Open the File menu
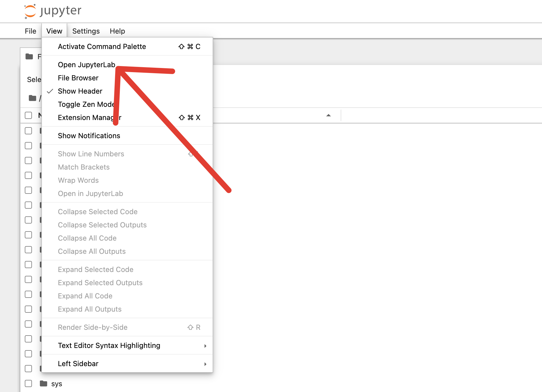The width and height of the screenshot is (542, 392). click(30, 31)
